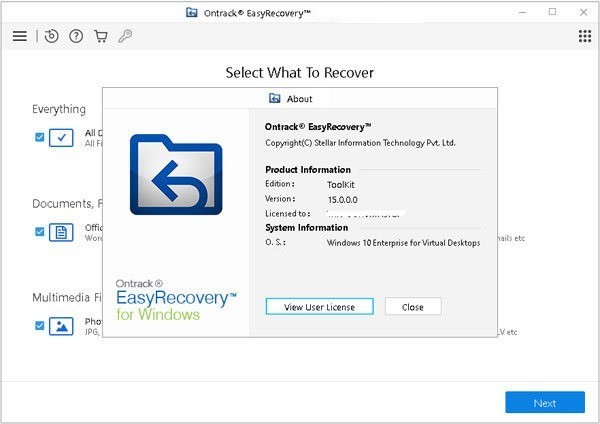The height and width of the screenshot is (424, 600).
Task: Click the About dialog title text
Action: point(300,99)
